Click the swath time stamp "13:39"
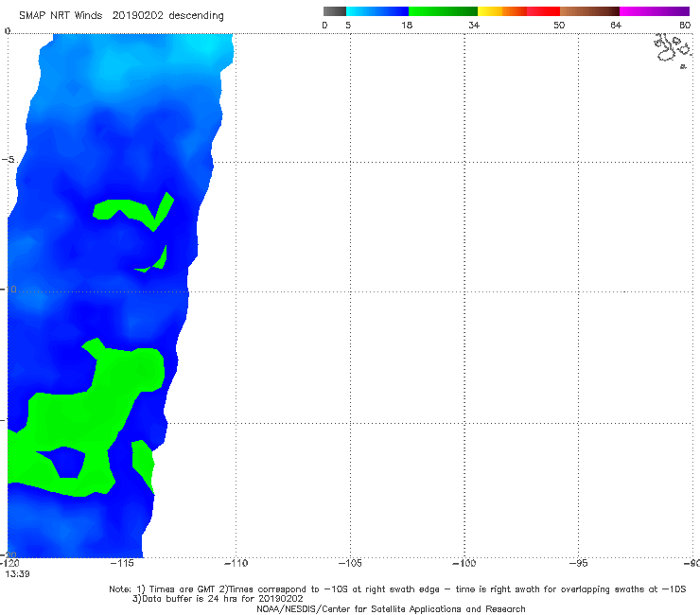 17,574
